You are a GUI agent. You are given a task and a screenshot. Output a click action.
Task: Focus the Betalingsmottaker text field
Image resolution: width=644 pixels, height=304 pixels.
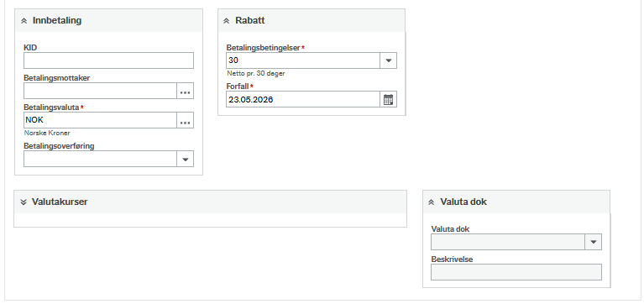pos(100,91)
